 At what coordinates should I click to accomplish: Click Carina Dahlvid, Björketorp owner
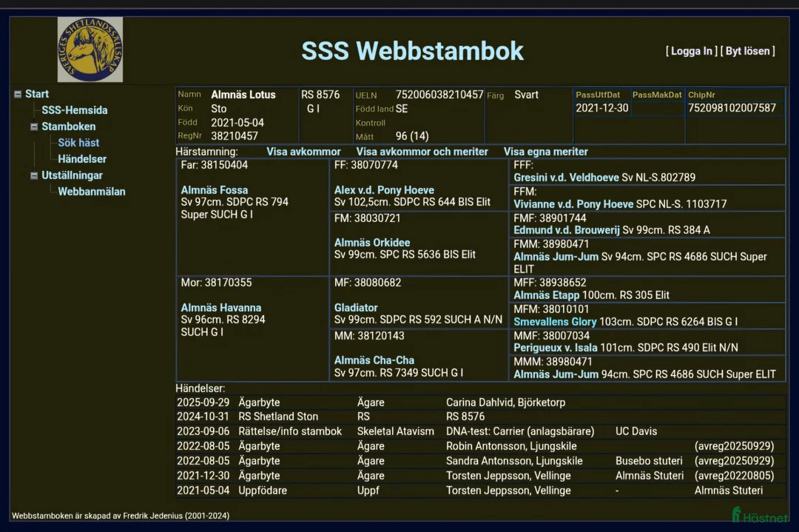click(x=505, y=402)
